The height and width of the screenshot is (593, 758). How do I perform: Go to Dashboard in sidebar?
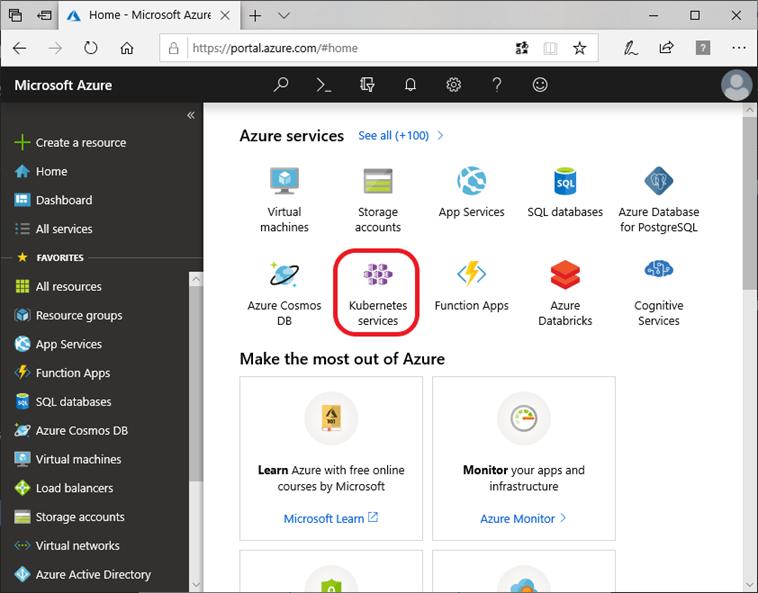click(x=63, y=200)
